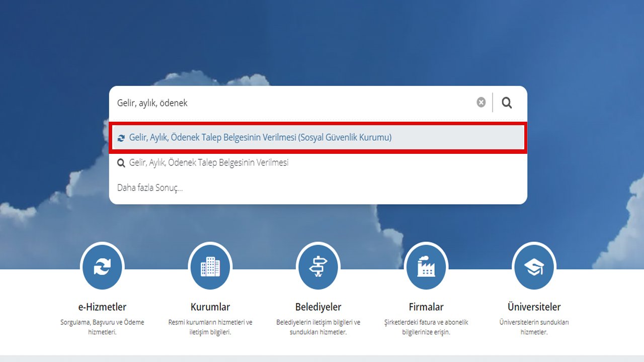This screenshot has height=362, width=644.
Task: Open the Üniversiteler heading
Action: point(534,307)
